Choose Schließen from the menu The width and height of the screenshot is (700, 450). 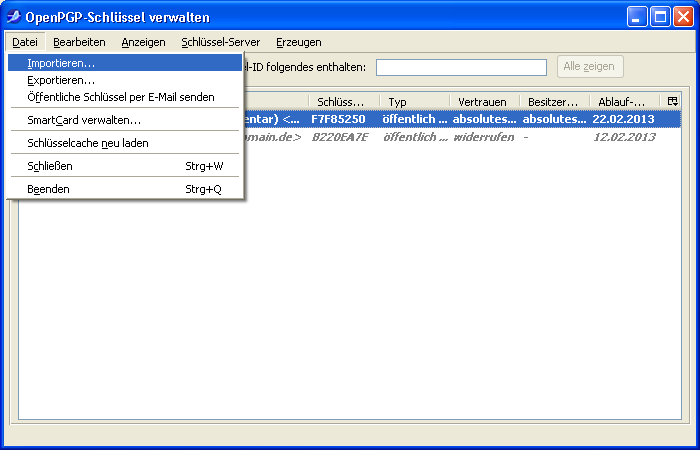[125, 166]
